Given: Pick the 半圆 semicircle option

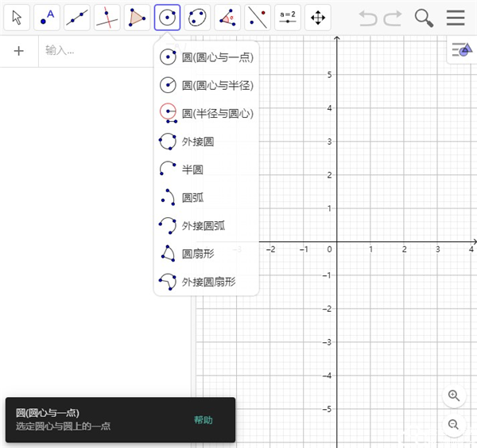Looking at the screenshot, I should 192,169.
